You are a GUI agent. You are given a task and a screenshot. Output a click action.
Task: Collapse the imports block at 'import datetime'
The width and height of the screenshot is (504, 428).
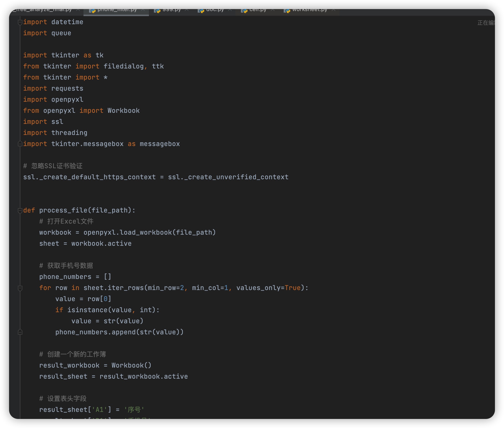tap(20, 22)
